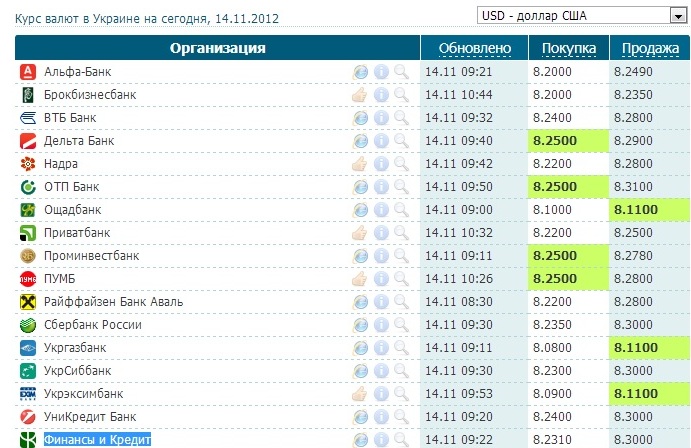This screenshot has height=448, width=691.
Task: Click the Приватбанк green logo
Action: tap(28, 233)
